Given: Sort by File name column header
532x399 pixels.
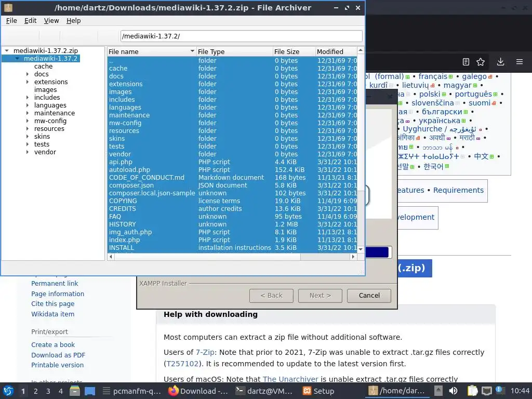Looking at the screenshot, I should click(152, 51).
